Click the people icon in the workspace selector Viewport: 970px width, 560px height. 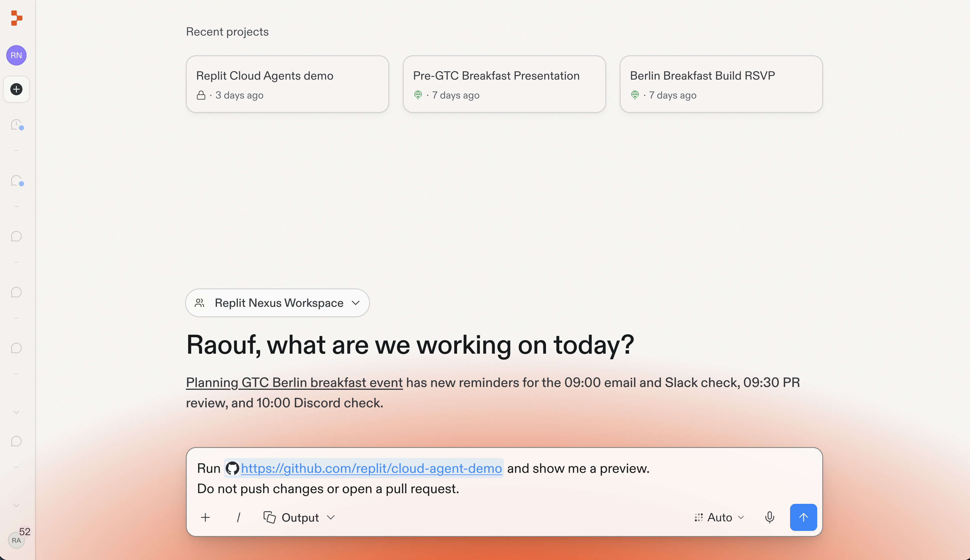199,303
